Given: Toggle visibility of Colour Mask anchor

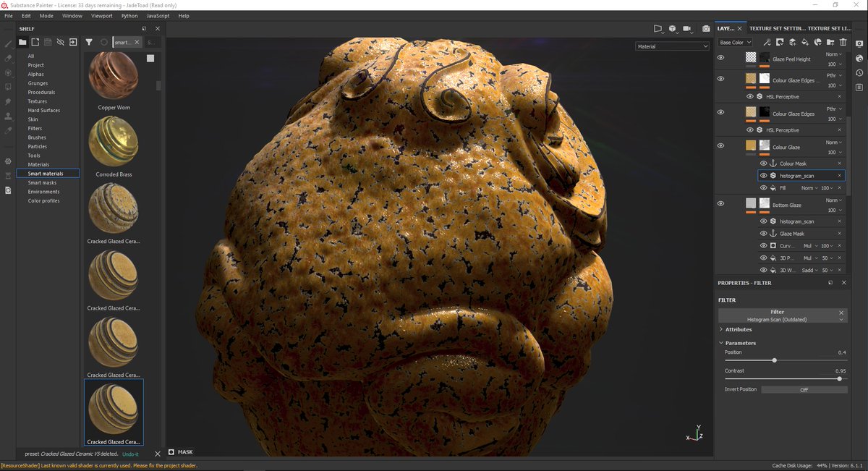Looking at the screenshot, I should [763, 164].
